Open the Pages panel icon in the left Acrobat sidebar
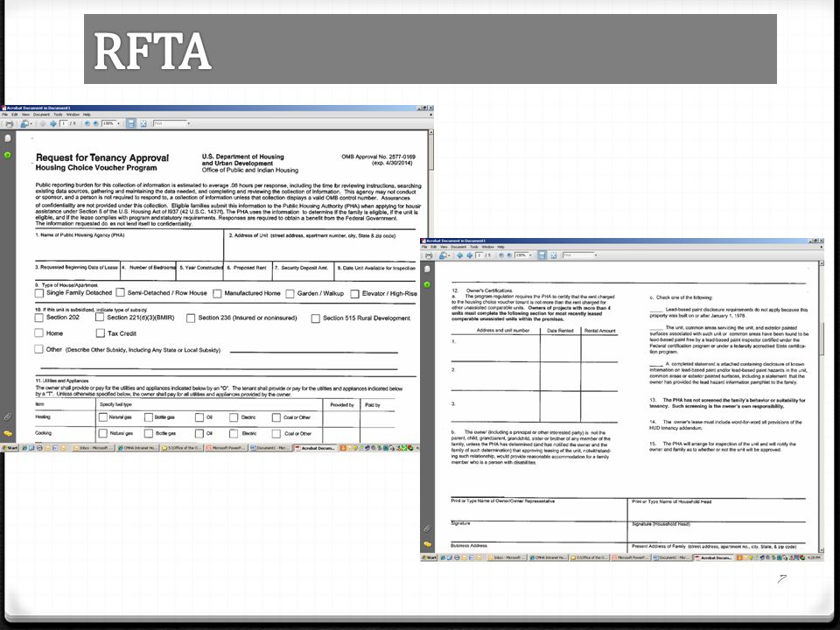The width and height of the screenshot is (840, 630). [x=8, y=138]
